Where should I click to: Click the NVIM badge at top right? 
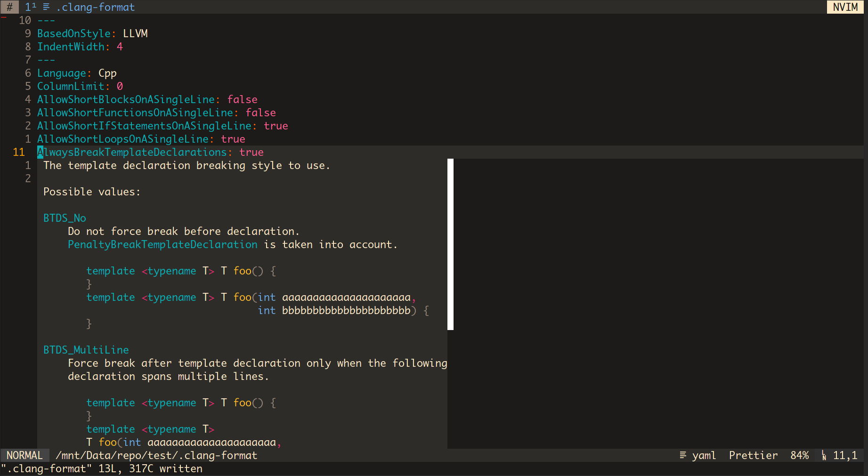coord(844,7)
